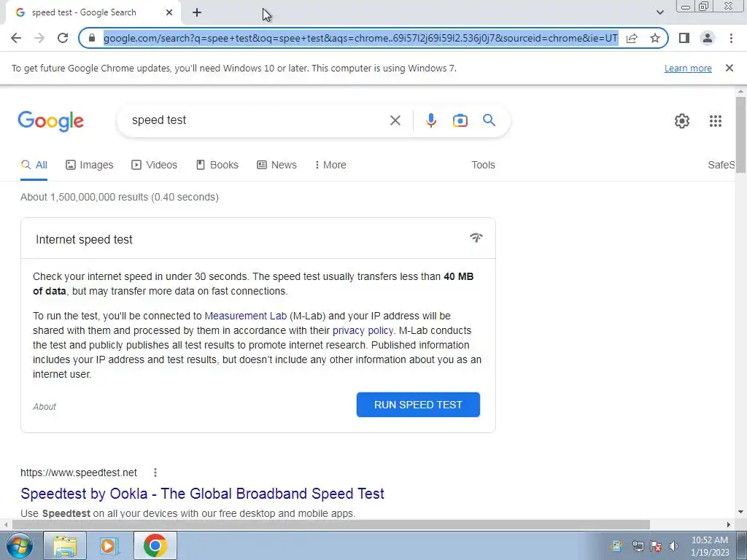Click the scroll right arrow on horizontal scrollbar

(729, 525)
